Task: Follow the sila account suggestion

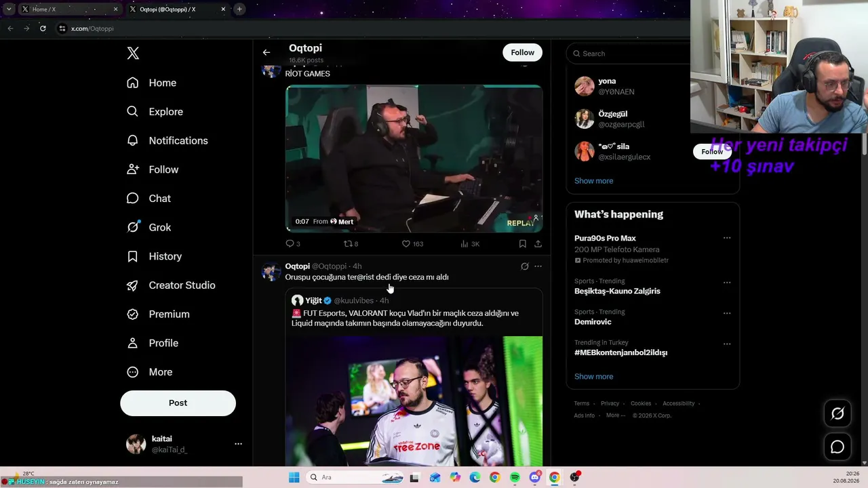Action: pos(712,152)
